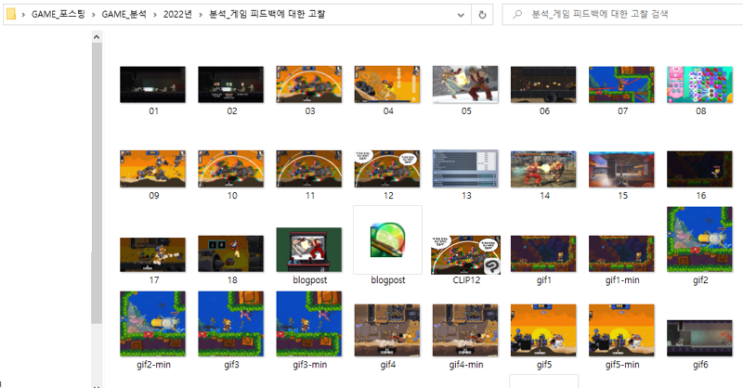Viewport: 743px width, 388px height.
Task: Select the blogpost file with lime icon
Action: tap(388, 240)
